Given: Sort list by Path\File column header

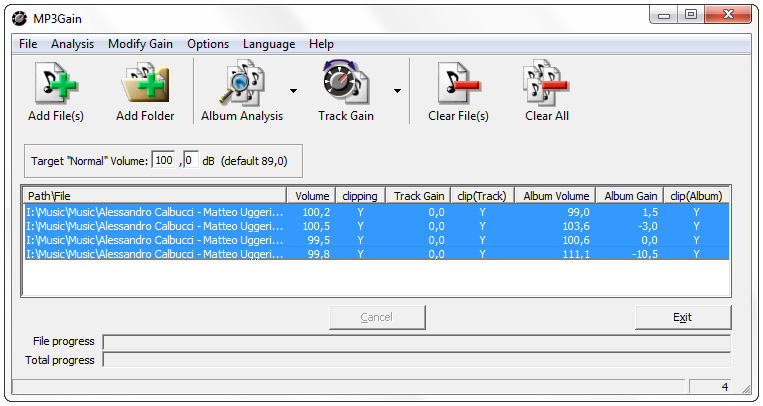Looking at the screenshot, I should (154, 196).
